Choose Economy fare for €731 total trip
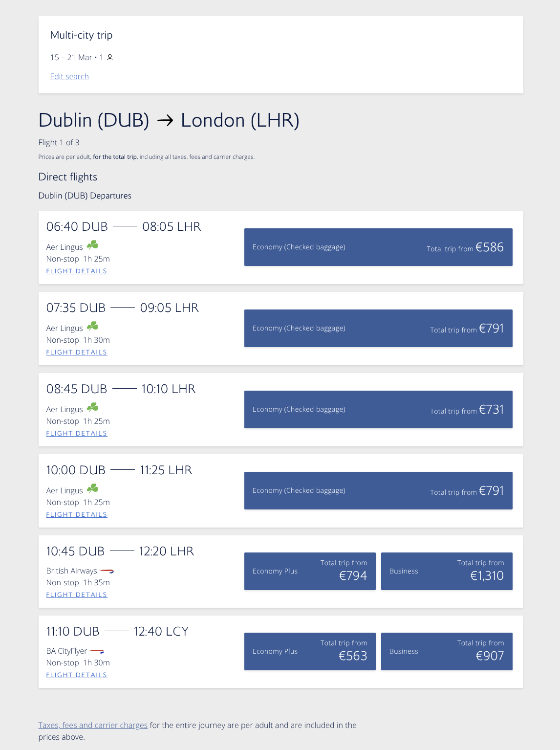The width and height of the screenshot is (560, 750). pos(378,409)
